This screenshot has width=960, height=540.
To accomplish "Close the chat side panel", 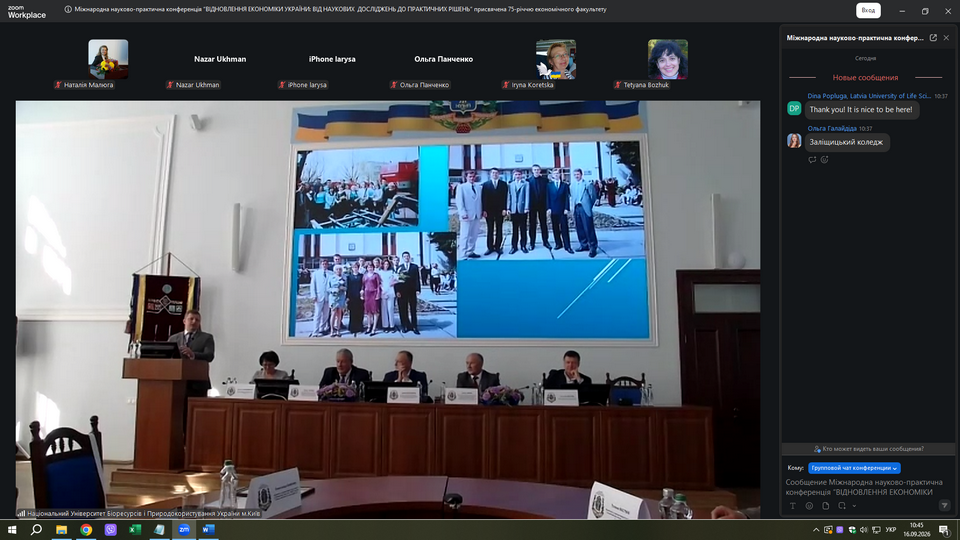I will click(x=947, y=38).
